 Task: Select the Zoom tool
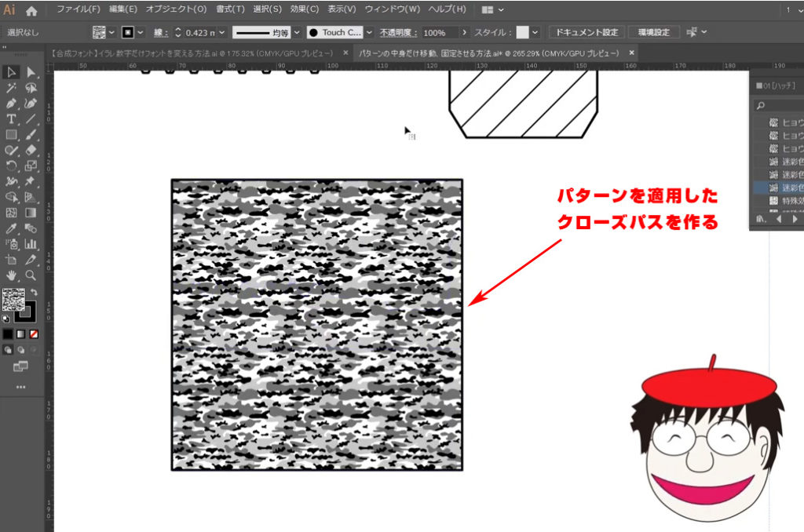(x=31, y=275)
